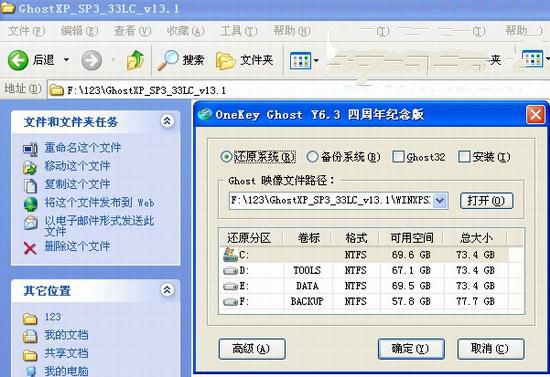Tick the 安装 checkbox
The height and width of the screenshot is (377, 550).
(464, 156)
